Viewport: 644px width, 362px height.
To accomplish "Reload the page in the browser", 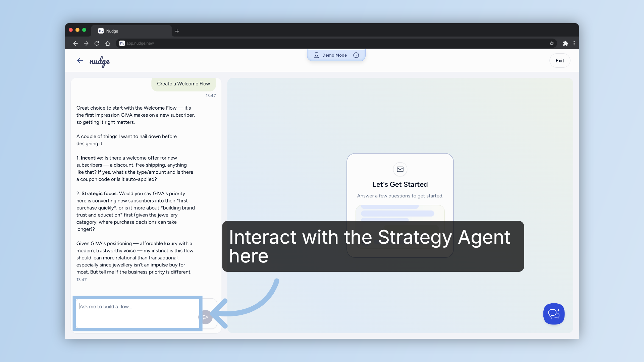I will coord(97,43).
